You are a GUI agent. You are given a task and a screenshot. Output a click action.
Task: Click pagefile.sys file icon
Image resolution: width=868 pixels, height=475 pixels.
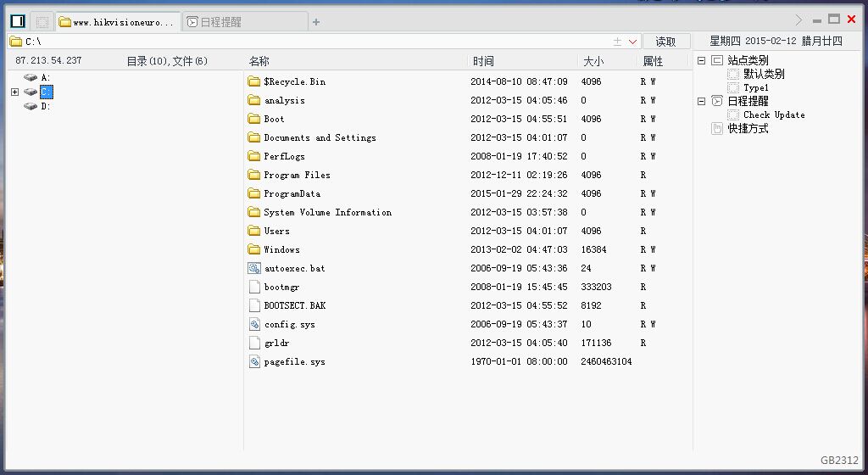(254, 362)
